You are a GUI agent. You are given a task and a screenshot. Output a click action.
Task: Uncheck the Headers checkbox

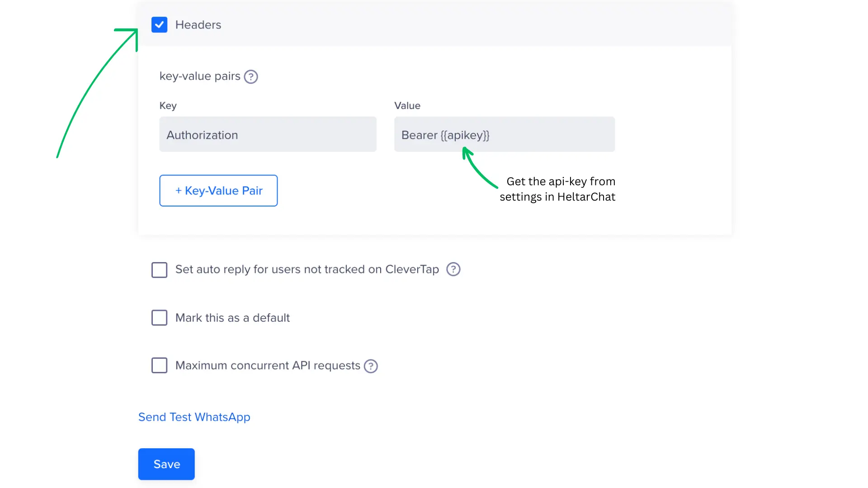pos(159,25)
